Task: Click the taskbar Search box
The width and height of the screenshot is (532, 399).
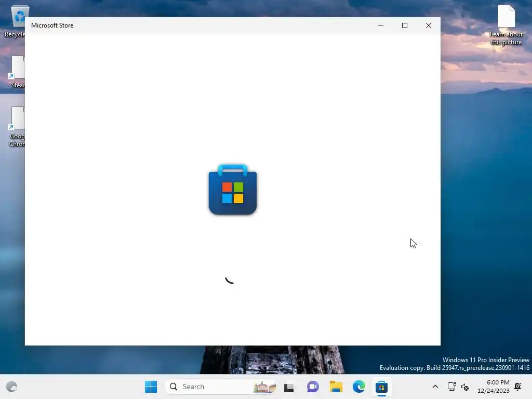Action: (220, 387)
